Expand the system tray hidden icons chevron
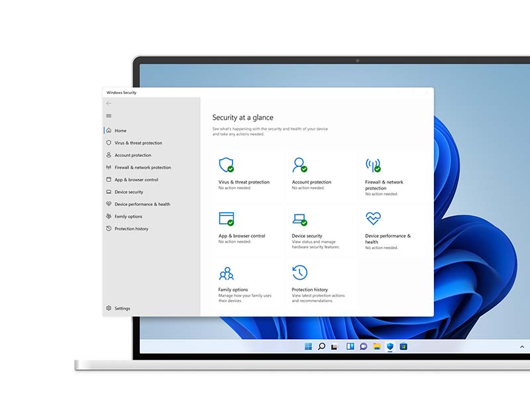The width and height of the screenshot is (530, 420). (x=522, y=346)
